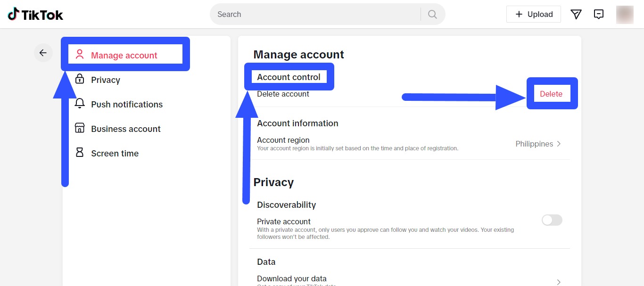Click the Business account briefcase icon
The width and height of the screenshot is (644, 286).
[x=79, y=129]
